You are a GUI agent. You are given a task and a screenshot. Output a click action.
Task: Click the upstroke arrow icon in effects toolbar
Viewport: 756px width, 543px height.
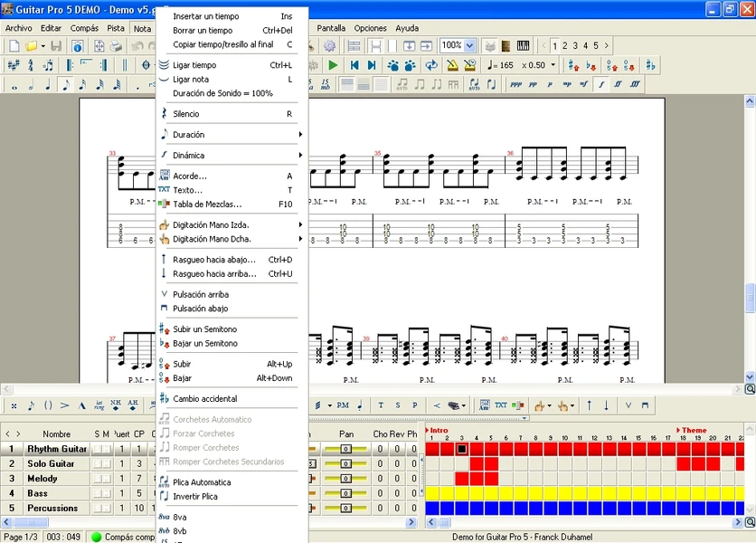point(590,405)
